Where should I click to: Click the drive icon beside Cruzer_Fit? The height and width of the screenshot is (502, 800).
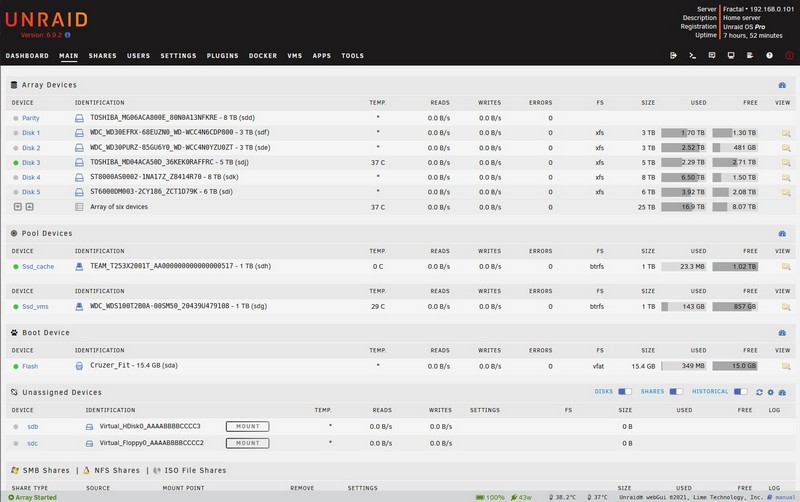pyautogui.click(x=79, y=366)
